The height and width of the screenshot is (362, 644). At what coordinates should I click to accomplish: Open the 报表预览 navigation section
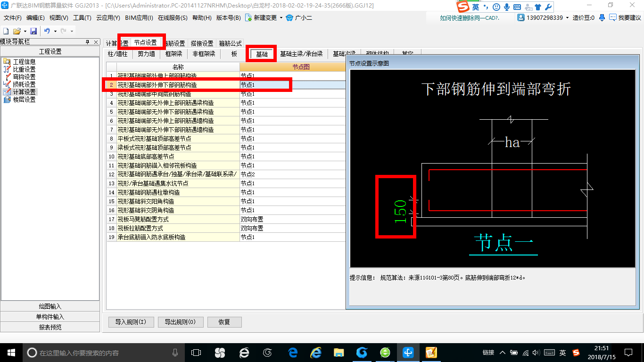coord(50,327)
